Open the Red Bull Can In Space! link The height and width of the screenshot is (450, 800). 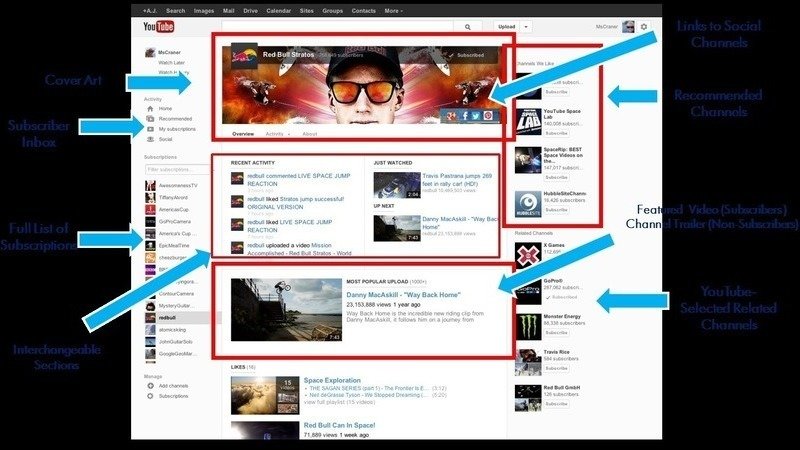339,426
